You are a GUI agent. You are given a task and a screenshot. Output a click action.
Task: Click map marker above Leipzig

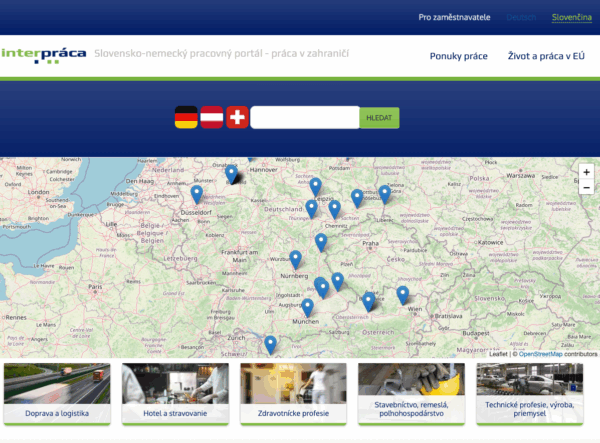[x=315, y=187]
